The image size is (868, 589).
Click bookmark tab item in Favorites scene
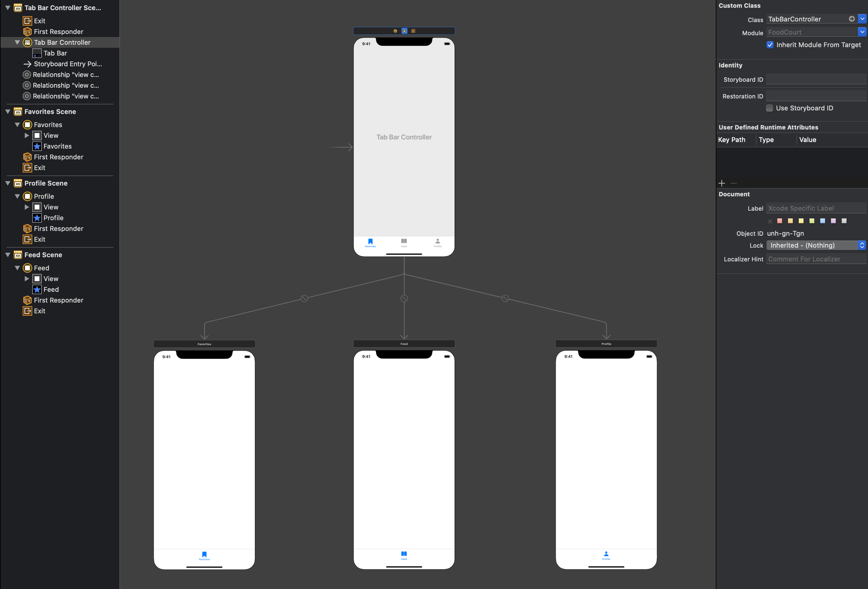point(204,556)
